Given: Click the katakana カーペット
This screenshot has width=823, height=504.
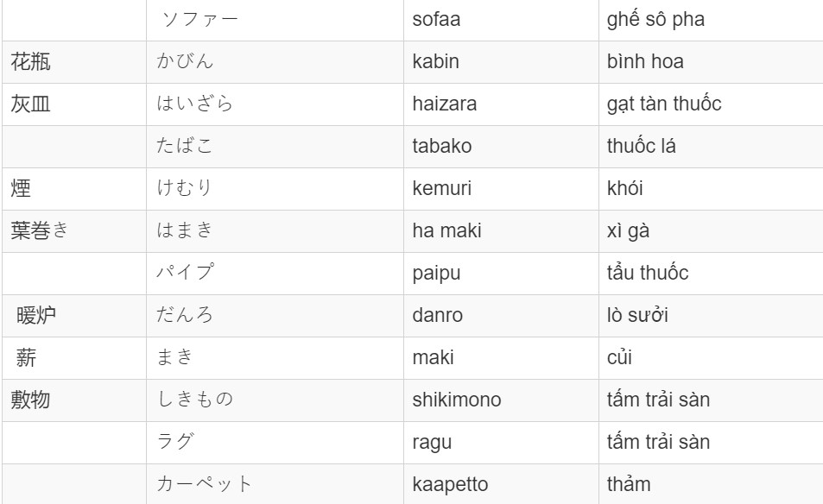Looking at the screenshot, I should 204,484.
